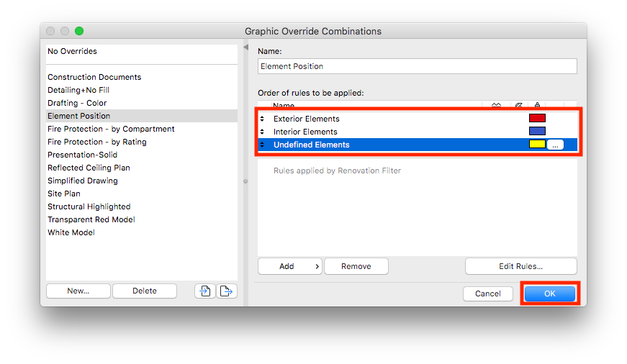Click the blue swatch for Interior Elements

click(537, 131)
